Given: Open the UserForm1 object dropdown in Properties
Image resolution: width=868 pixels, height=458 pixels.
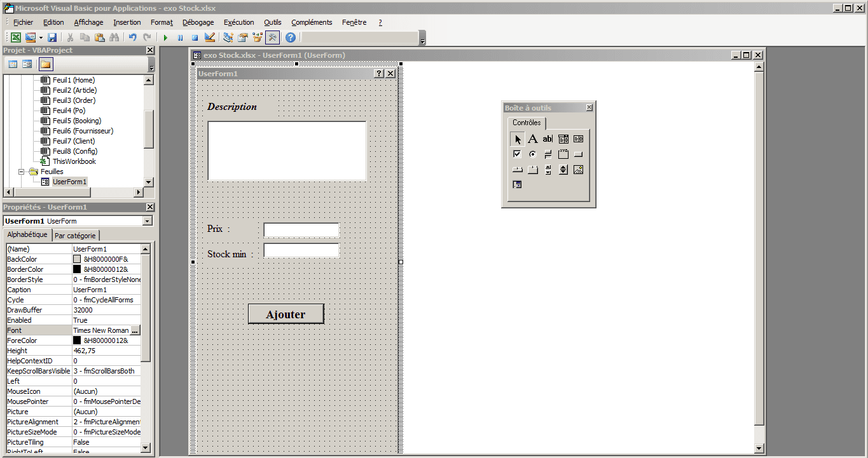Looking at the screenshot, I should point(148,221).
